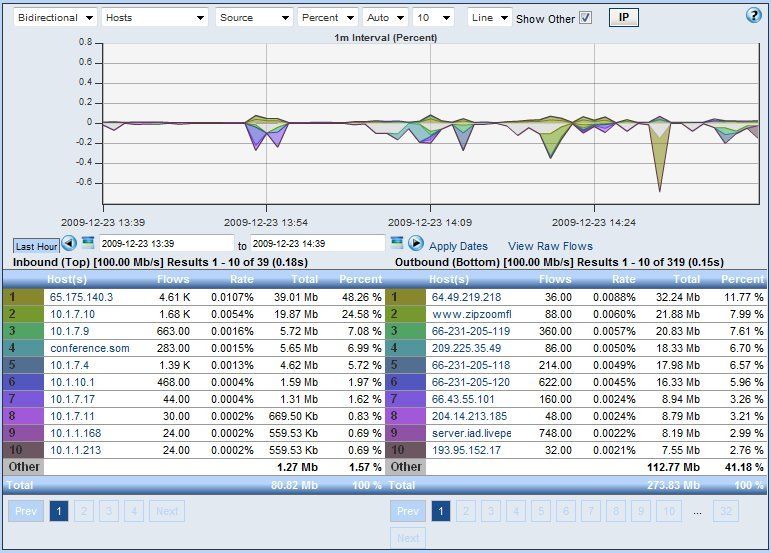Click outbound rank 3 green color swatch

[406, 331]
